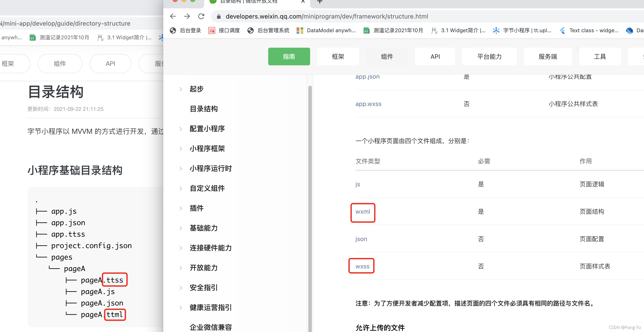Expand the 健康运营指引 sidebar section
This screenshot has height=332, width=644.
(180, 307)
